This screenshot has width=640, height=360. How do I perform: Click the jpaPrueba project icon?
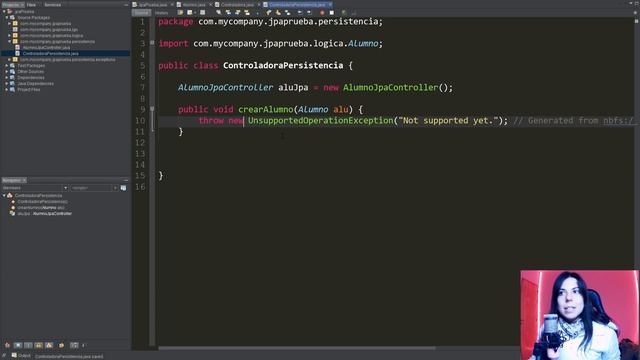click(x=10, y=11)
